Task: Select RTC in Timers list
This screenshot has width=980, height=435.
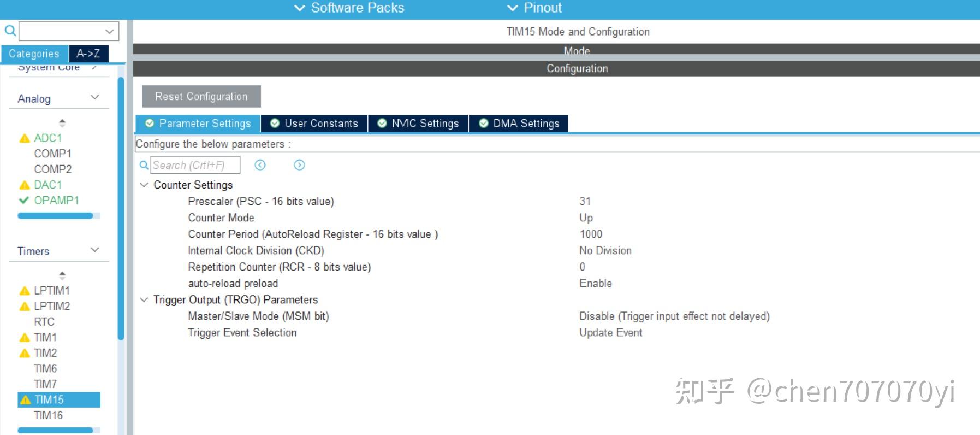Action: [44, 321]
